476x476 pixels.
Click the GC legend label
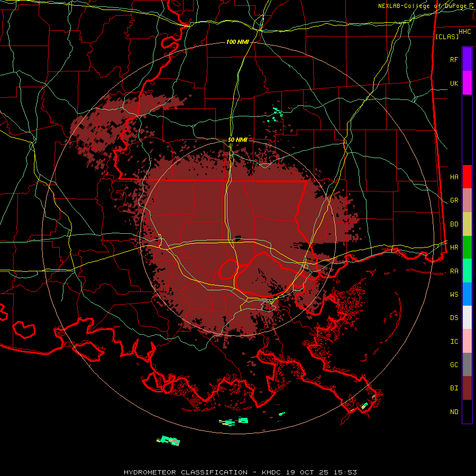pyautogui.click(x=454, y=365)
